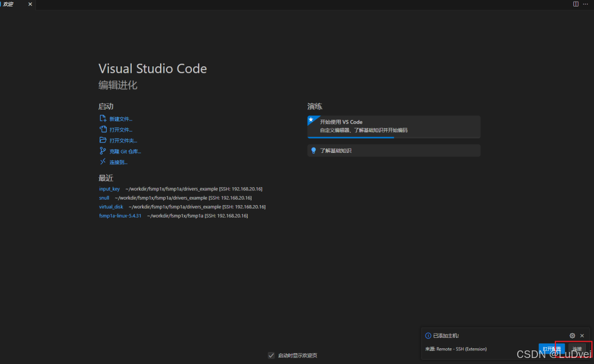Viewport: 594px width, 364px height.
Task: Open the recent fsmp1a-linux-5.4.31 folder
Action: click(120, 215)
